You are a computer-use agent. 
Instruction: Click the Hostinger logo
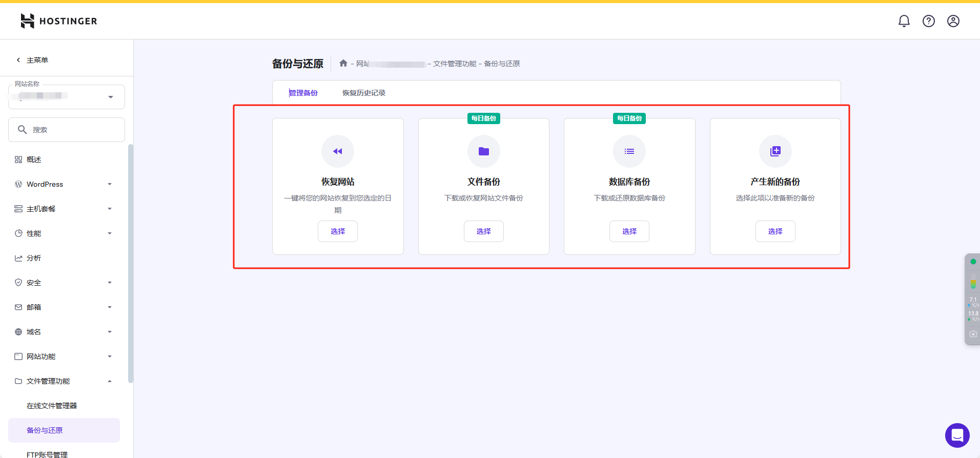pyautogui.click(x=59, y=21)
